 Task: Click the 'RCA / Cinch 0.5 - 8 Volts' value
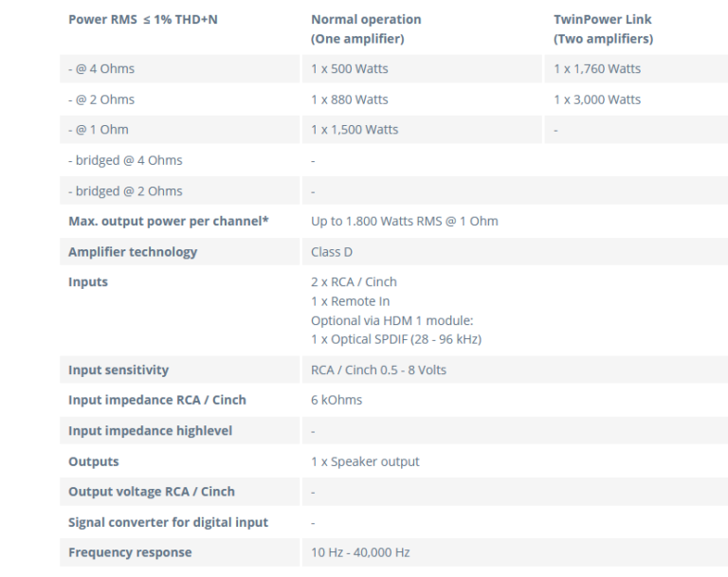378,370
